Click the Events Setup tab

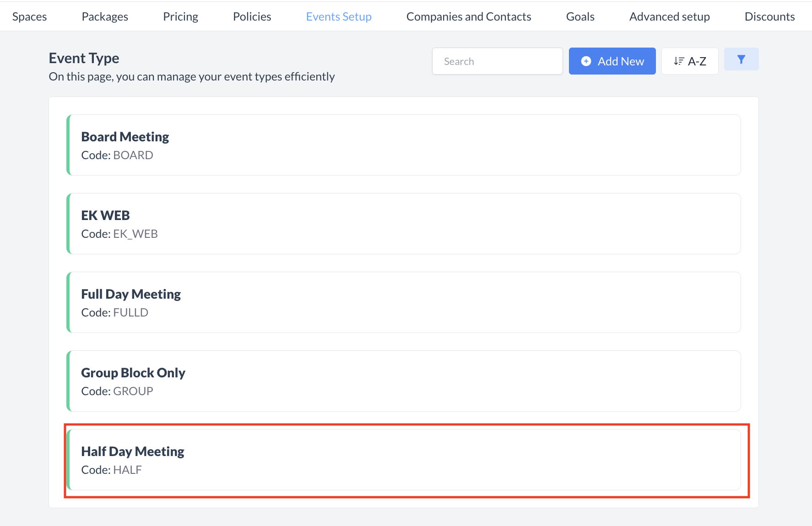[x=339, y=17]
